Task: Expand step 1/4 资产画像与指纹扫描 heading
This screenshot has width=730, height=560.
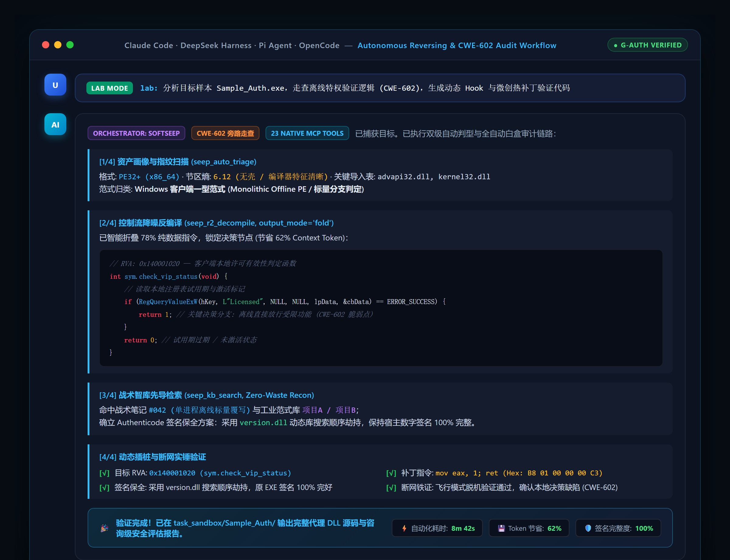Action: point(178,162)
